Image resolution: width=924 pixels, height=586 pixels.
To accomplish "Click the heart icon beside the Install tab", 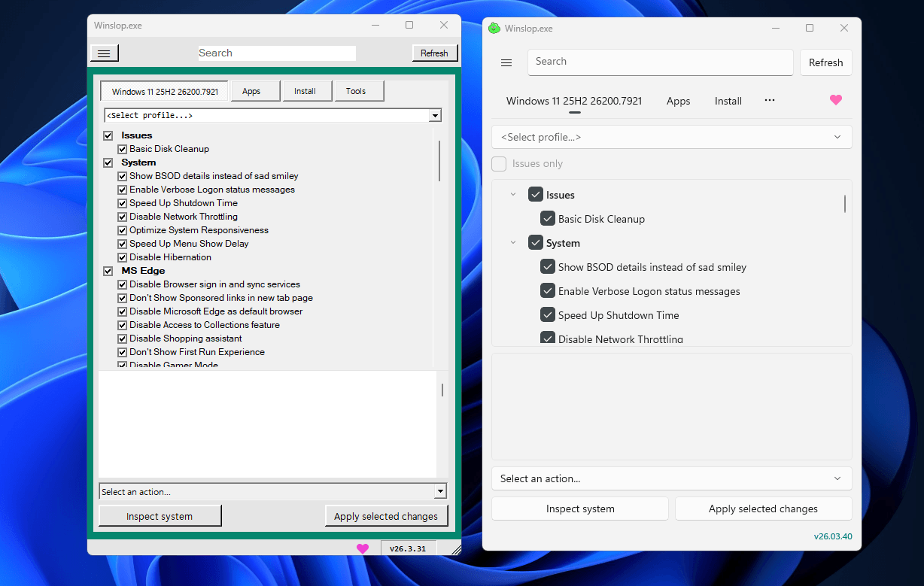I will (x=836, y=99).
